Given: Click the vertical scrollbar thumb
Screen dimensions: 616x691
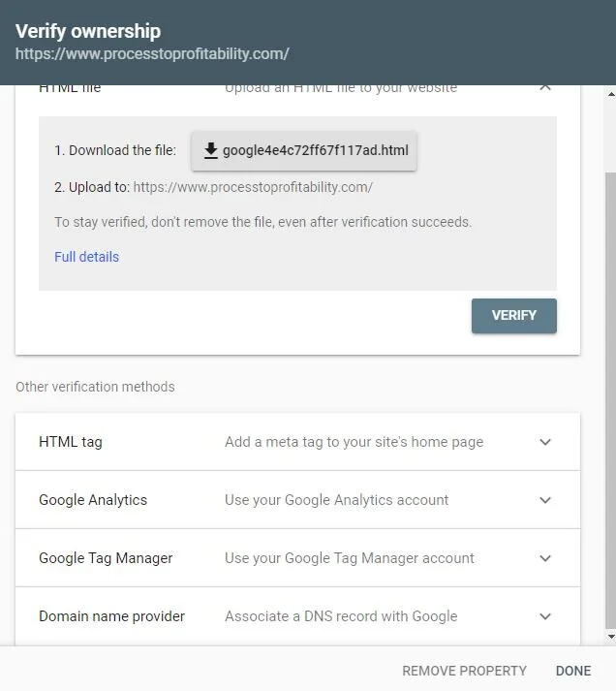Looking at the screenshot, I should 611,400.
